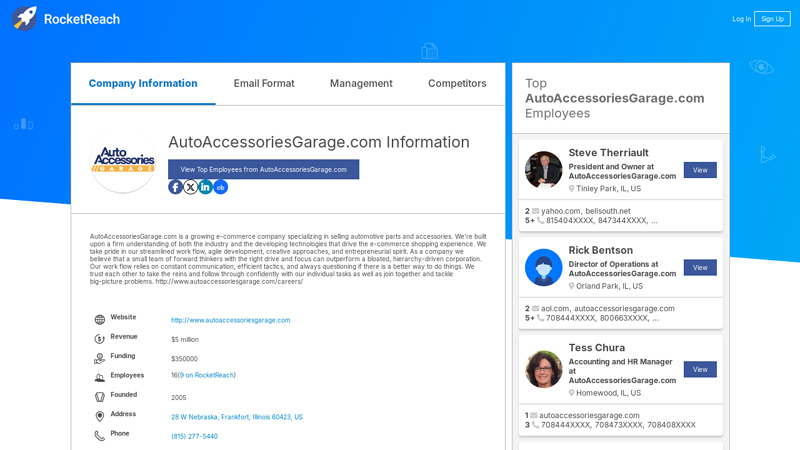
Task: Open the Facebook social profile icon
Action: click(x=175, y=187)
